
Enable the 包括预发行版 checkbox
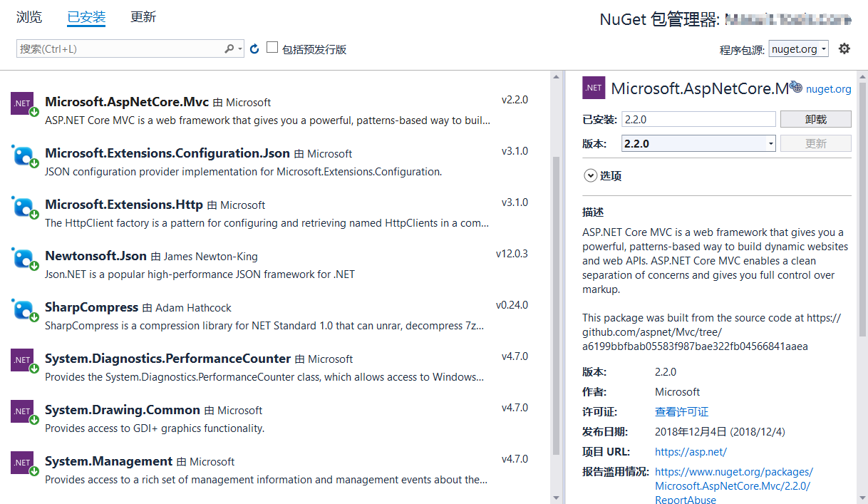272,47
